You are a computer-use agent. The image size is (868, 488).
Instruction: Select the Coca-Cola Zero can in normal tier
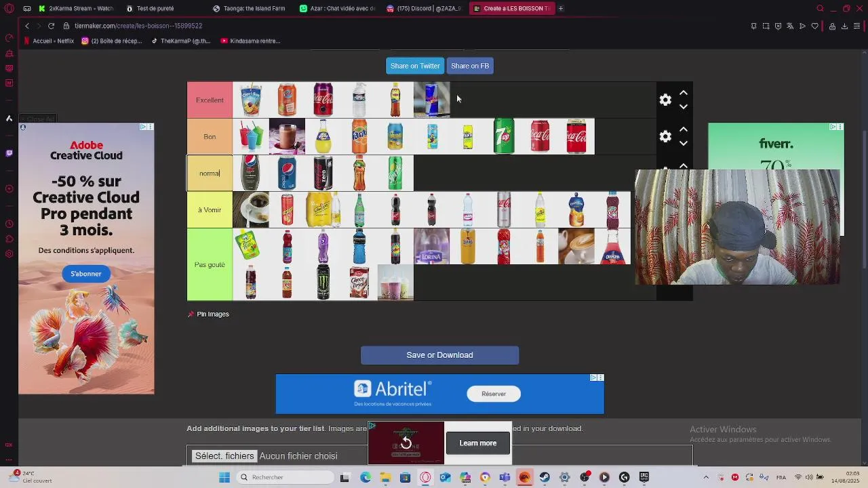323,173
